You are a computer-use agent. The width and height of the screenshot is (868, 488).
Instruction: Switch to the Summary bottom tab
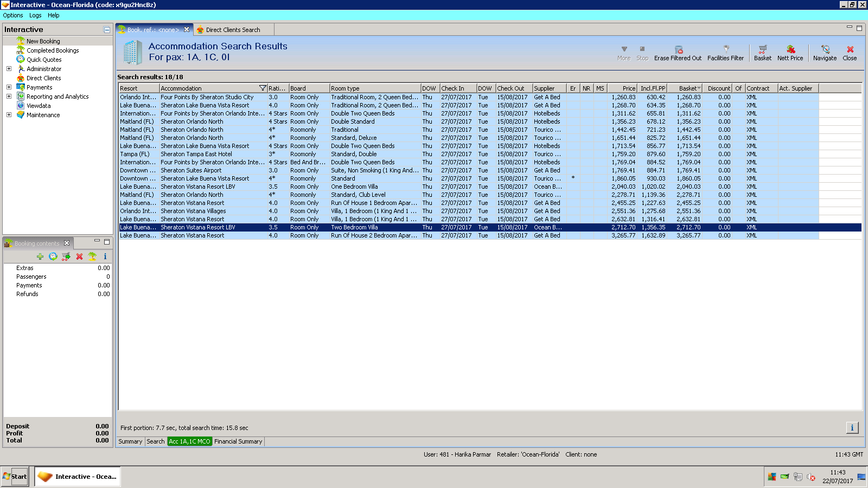[x=130, y=441]
